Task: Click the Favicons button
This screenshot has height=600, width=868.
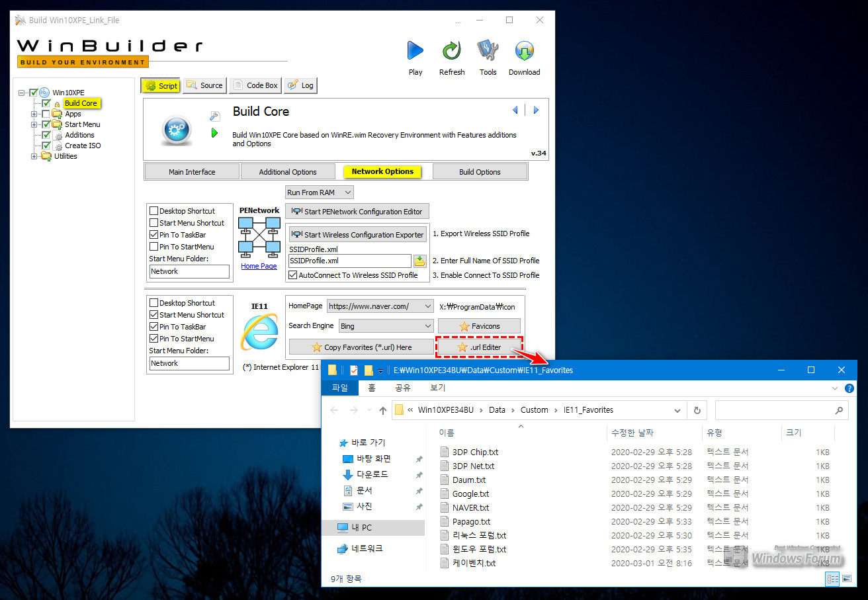Action: [479, 326]
